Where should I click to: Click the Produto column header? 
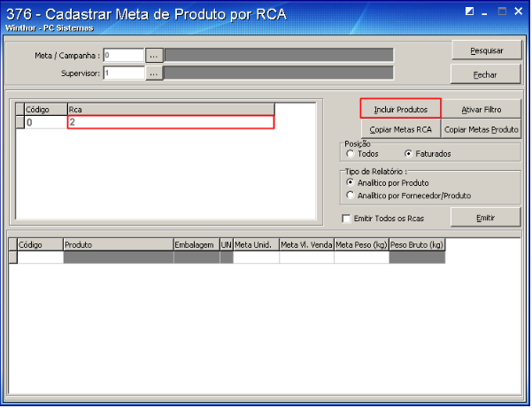pos(119,244)
